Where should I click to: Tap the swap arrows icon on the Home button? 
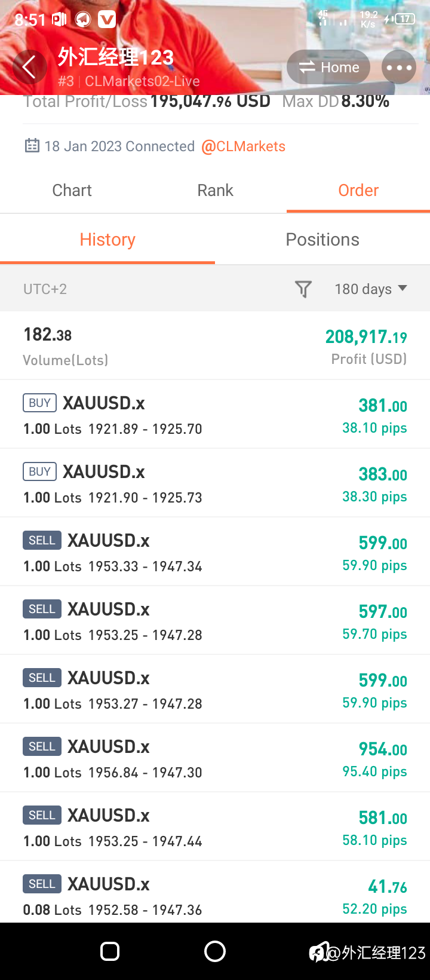307,68
